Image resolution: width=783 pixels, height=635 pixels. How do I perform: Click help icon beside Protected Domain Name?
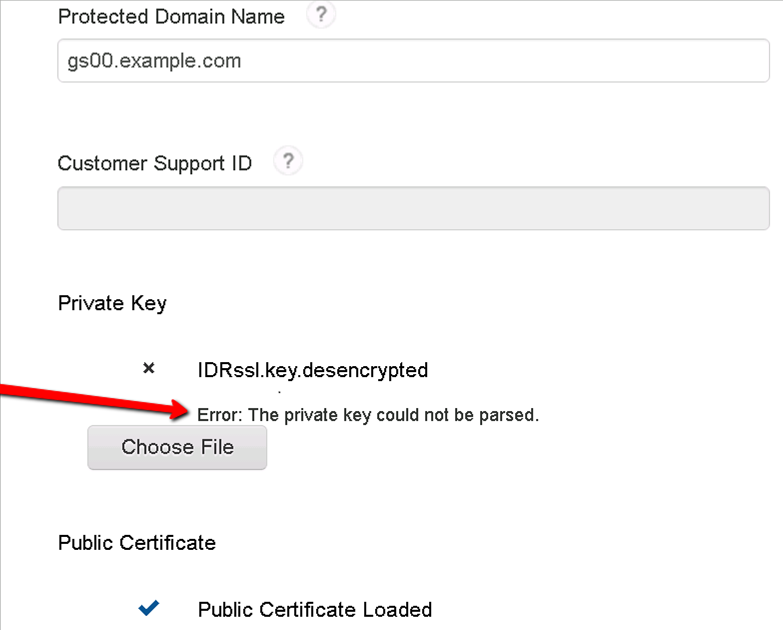[320, 16]
